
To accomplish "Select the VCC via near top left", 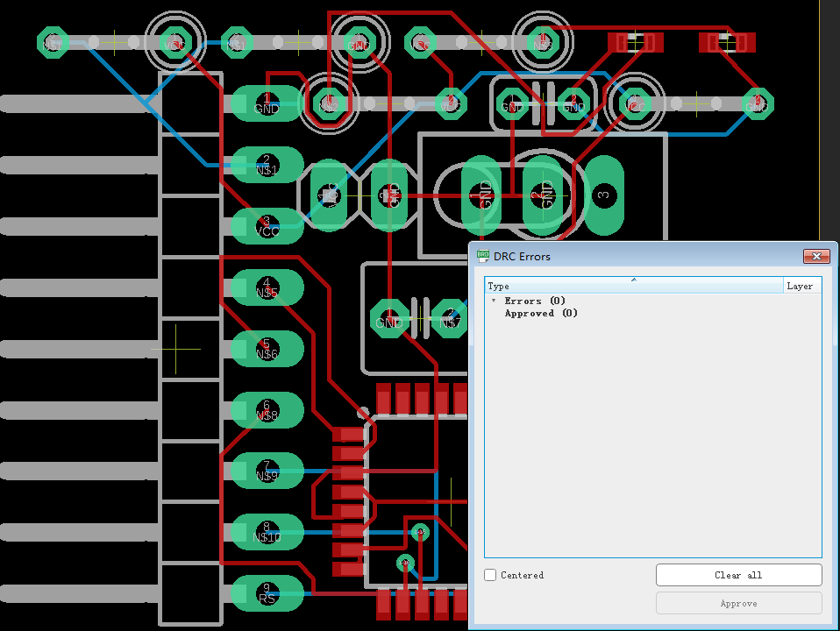I will (x=175, y=41).
